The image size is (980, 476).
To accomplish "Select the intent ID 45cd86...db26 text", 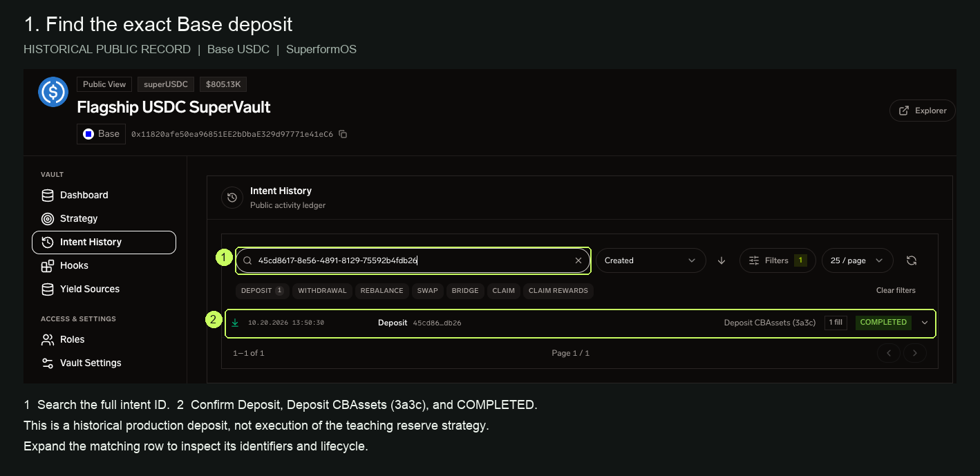I will point(437,323).
